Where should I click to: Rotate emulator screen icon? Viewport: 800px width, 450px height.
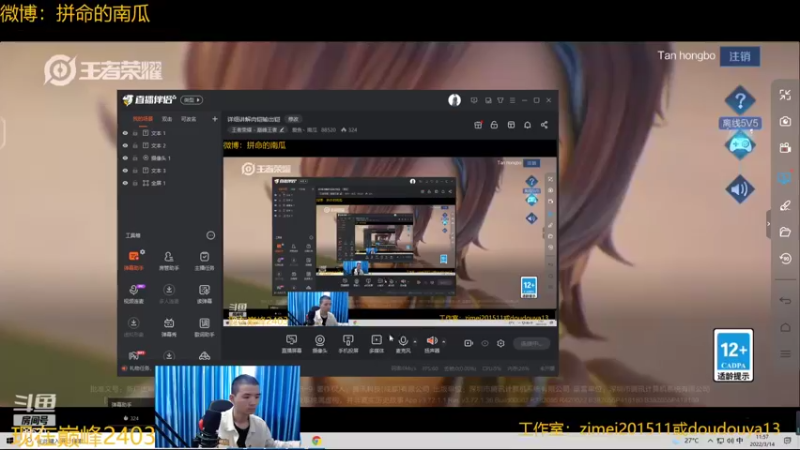[x=785, y=258]
